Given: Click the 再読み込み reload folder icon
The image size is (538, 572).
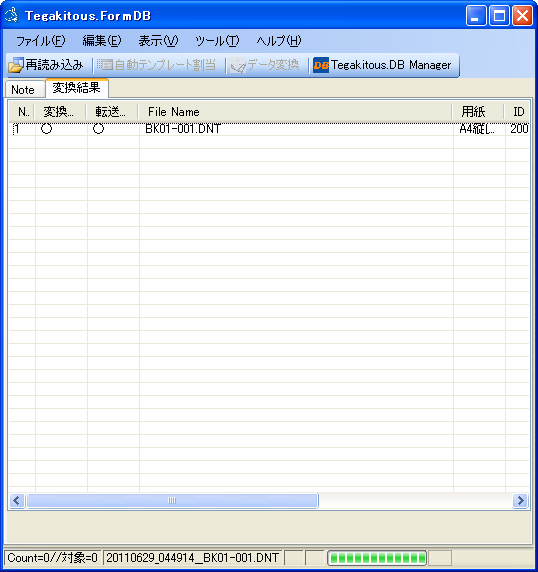Looking at the screenshot, I should 16,65.
